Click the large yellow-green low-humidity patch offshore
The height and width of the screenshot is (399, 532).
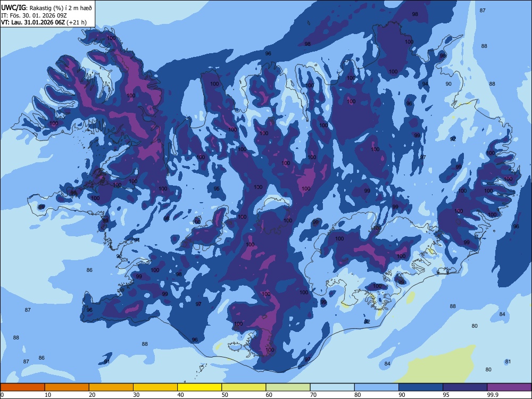(438, 367)
